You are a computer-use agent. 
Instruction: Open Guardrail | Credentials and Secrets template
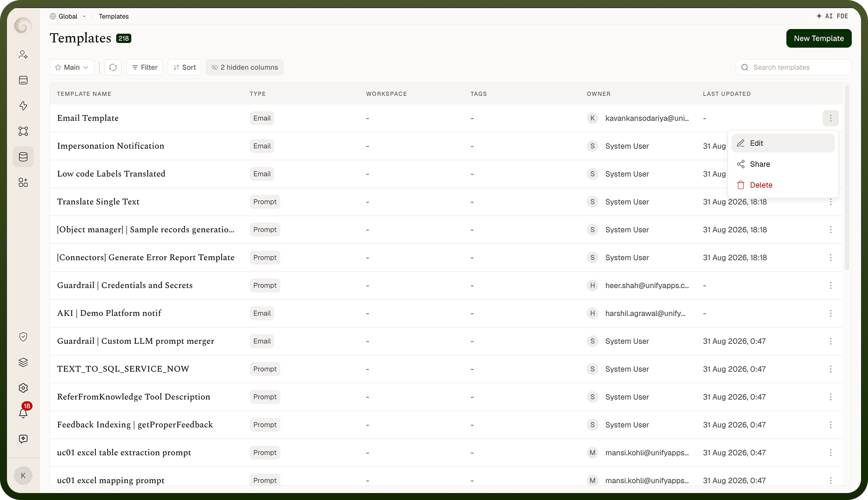125,285
